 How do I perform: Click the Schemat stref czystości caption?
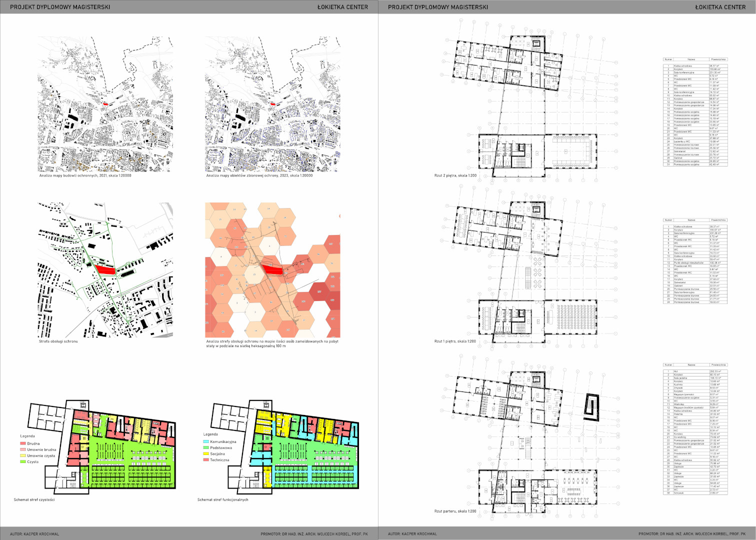coord(34,499)
